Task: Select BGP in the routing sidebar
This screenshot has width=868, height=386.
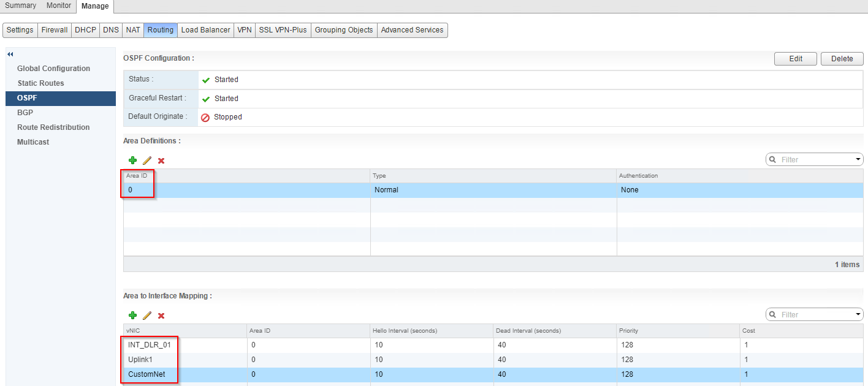Action: pyautogui.click(x=25, y=113)
